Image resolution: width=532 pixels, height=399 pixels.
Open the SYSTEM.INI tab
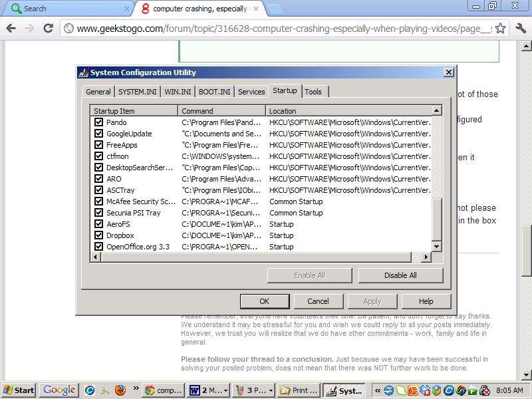click(138, 92)
